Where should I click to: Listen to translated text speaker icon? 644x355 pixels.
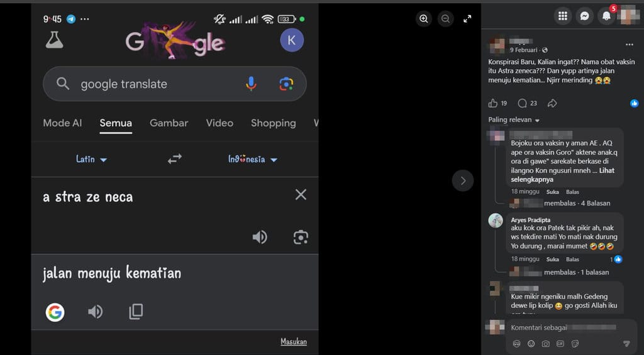[x=96, y=312]
